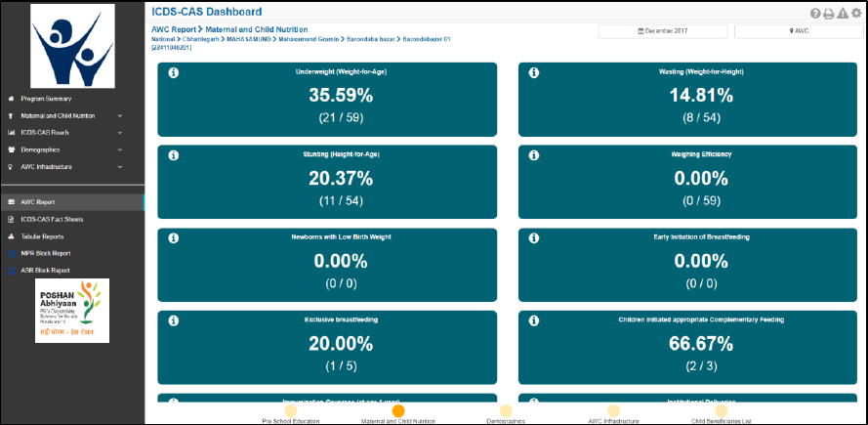Click info icon on Low Birth Weight card
Viewport: 868px width, 425px height.
click(173, 238)
